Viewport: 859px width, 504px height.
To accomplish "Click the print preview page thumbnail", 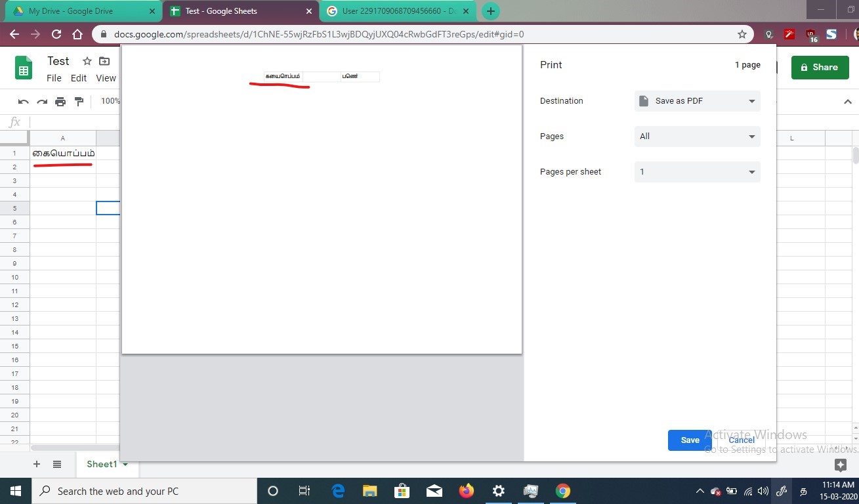I will 322,199.
